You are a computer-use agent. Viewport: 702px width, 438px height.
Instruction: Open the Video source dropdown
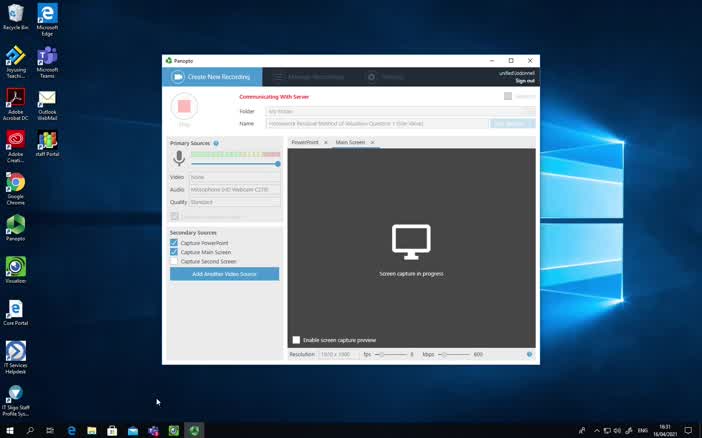[234, 177]
